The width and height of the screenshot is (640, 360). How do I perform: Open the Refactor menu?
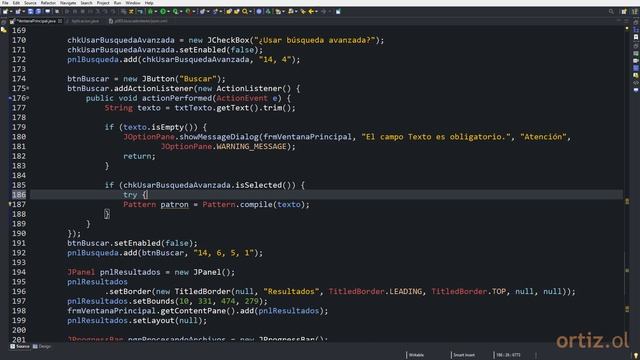(x=48, y=3)
